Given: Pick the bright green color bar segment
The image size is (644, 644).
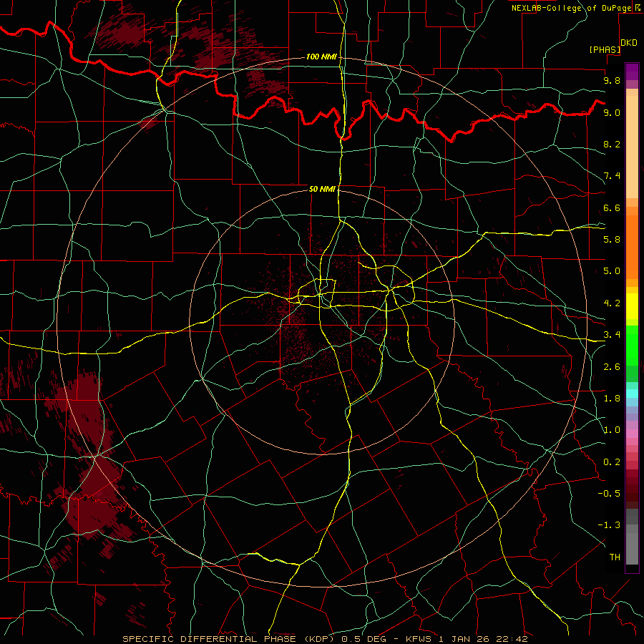Looking at the screenshot, I should 632,346.
